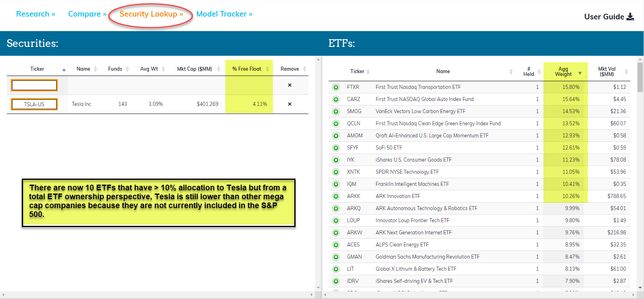Click the empty ticker input field
This screenshot has height=299, width=644.
tap(34, 85)
